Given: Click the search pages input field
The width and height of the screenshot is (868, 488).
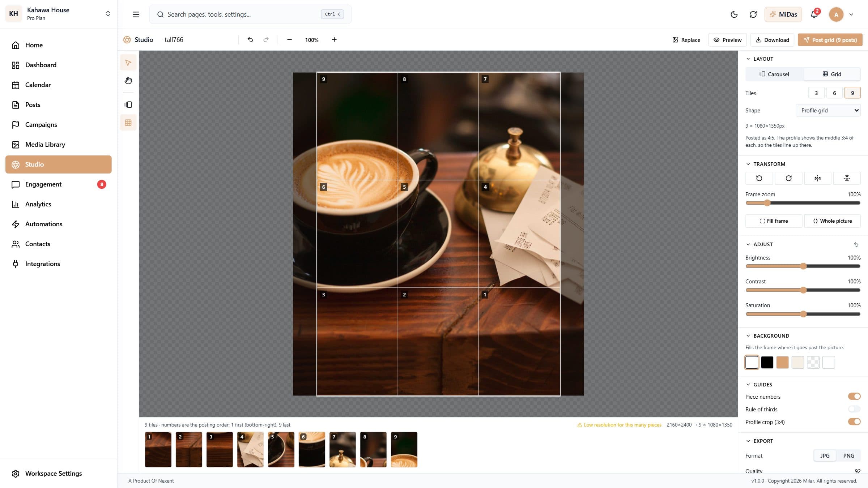Looking at the screenshot, I should pyautogui.click(x=250, y=14).
